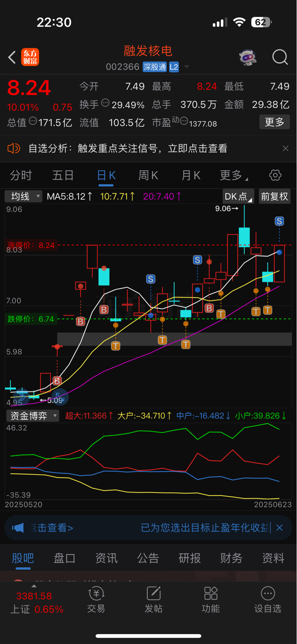Tap the search magnifier icon

[280, 57]
